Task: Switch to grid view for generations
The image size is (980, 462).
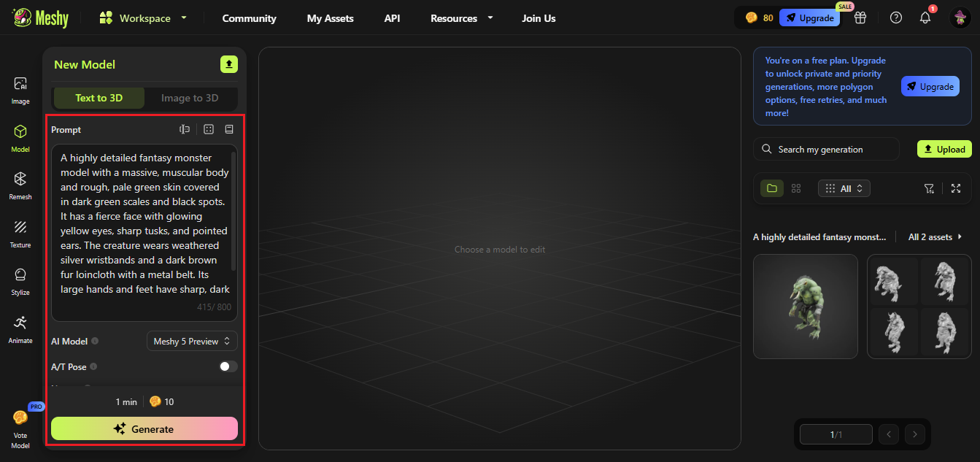Action: (x=796, y=188)
